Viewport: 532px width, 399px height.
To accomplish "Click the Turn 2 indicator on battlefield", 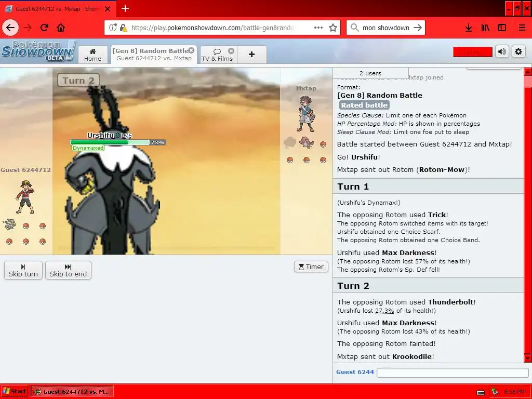I will coord(78,81).
